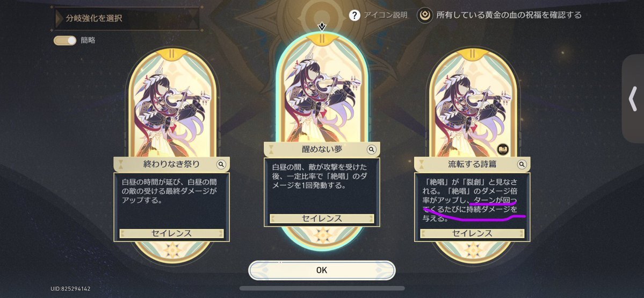The width and height of the screenshot is (644, 298).
Task: Confirm selection with the OK button
Action: click(322, 271)
